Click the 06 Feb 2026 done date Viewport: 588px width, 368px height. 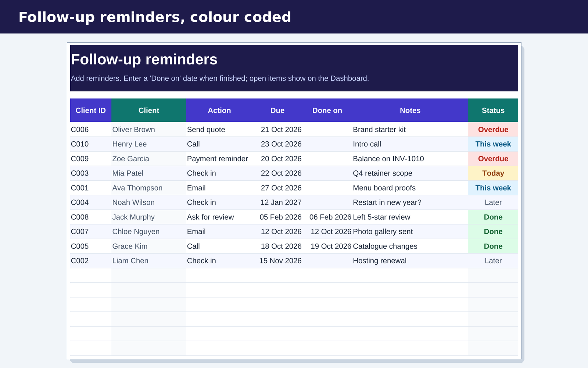tap(327, 217)
